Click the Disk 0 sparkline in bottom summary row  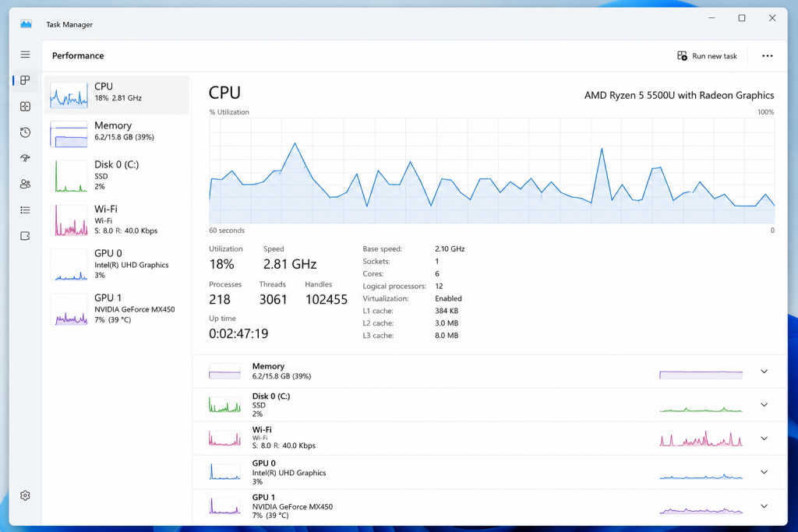pos(701,409)
